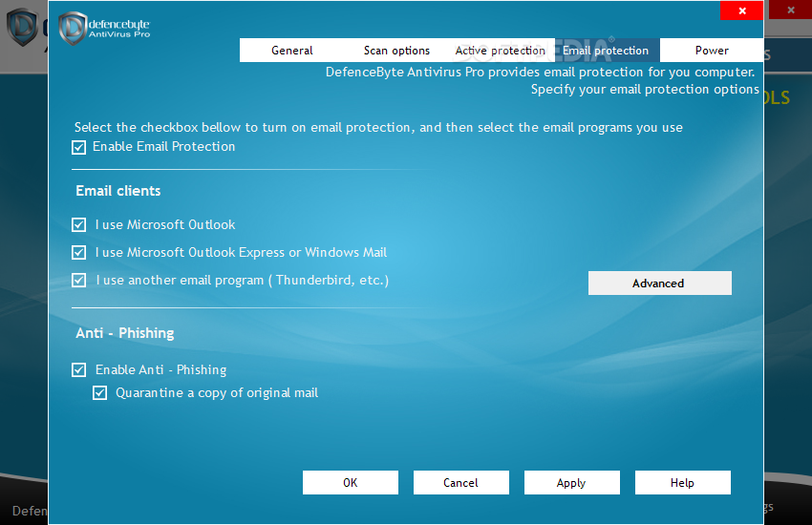Switch to the General tab
The image size is (812, 525).
[292, 51]
